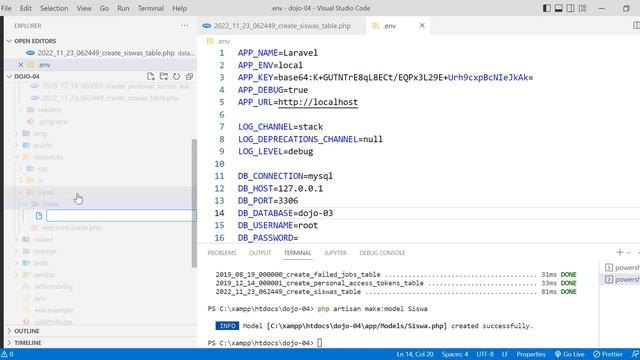Click Properties language mode in status bar

coord(531,354)
